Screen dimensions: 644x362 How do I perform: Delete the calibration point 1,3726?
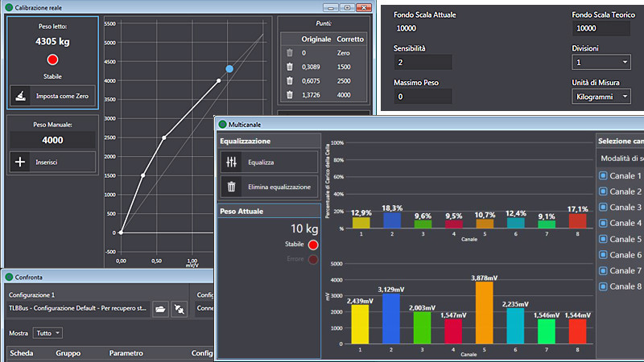click(290, 95)
